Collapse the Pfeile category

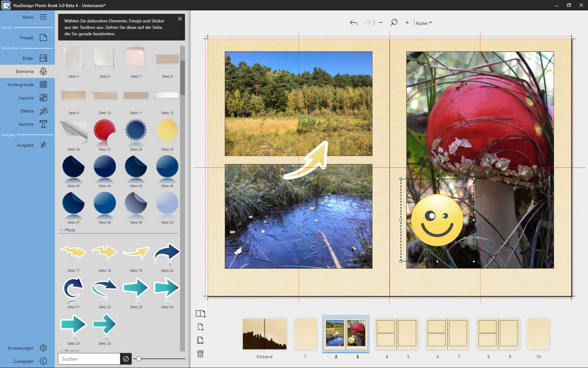coord(61,230)
